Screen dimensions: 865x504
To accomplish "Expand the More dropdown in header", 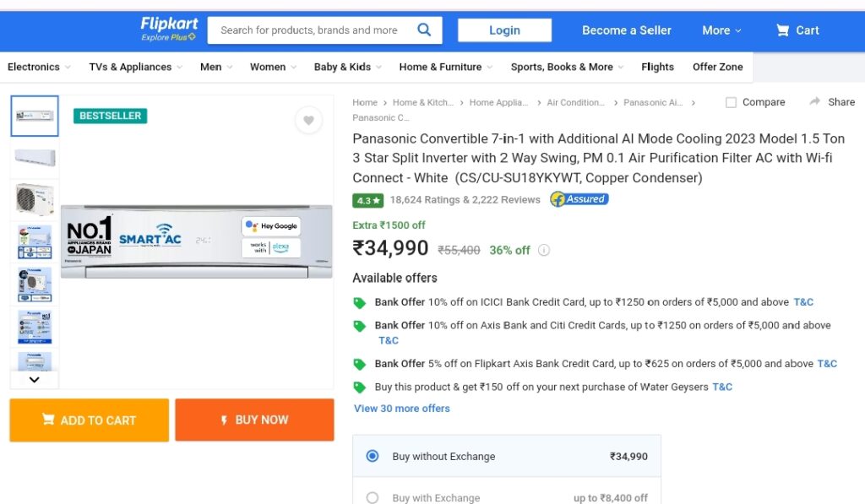I will pyautogui.click(x=721, y=30).
